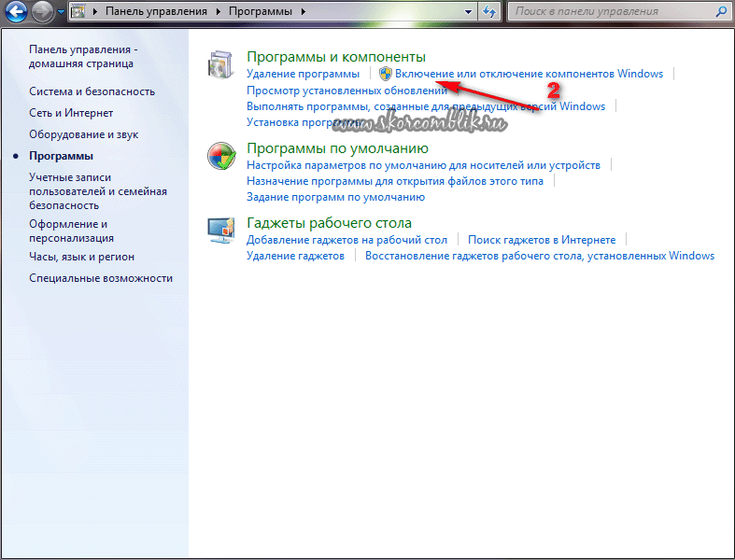Click the shield icon beside Включение или отключение
735x560 pixels.
pyautogui.click(x=386, y=74)
